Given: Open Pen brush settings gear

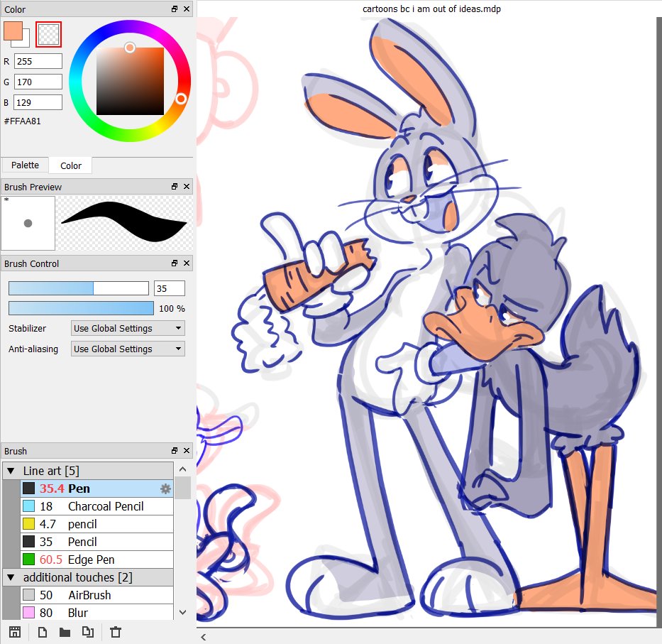Looking at the screenshot, I should [x=165, y=489].
